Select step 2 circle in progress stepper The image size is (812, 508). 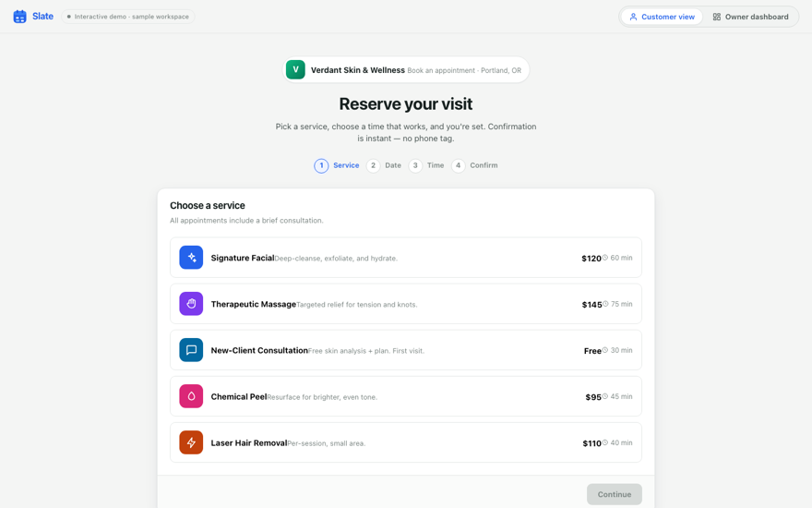[373, 165]
